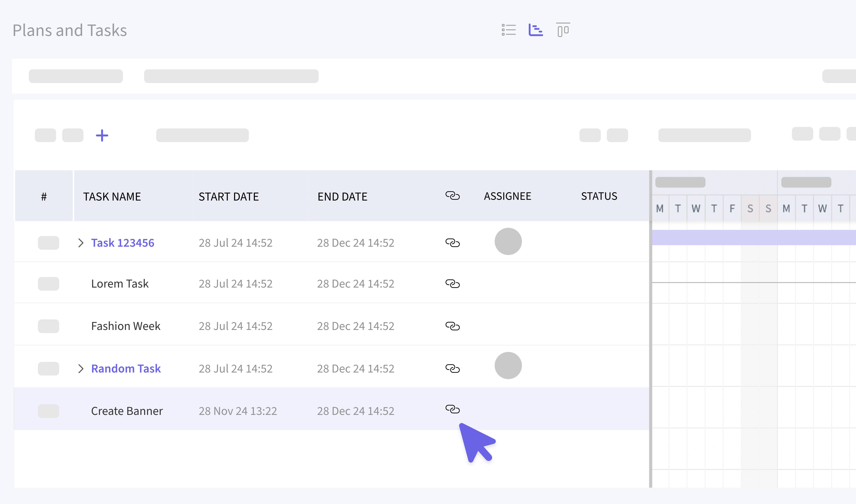Click link icon in Task 123456 row
This screenshot has height=504, width=856.
tap(452, 243)
